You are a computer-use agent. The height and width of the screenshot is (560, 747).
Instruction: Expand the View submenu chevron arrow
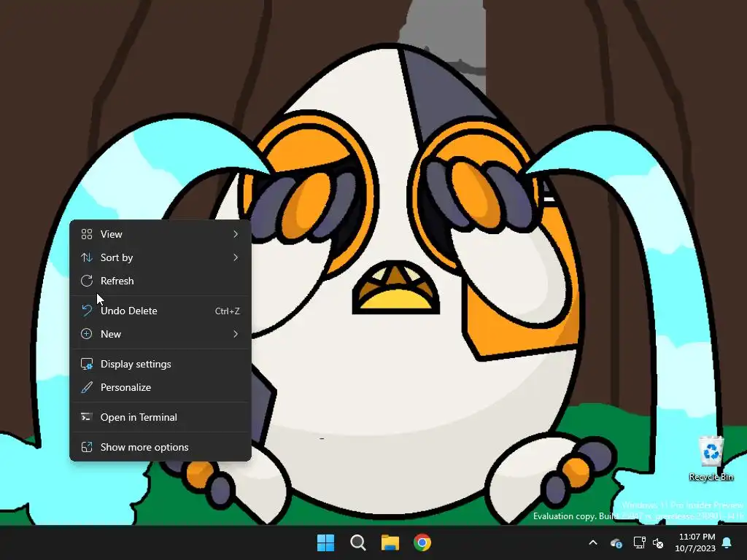(x=236, y=234)
